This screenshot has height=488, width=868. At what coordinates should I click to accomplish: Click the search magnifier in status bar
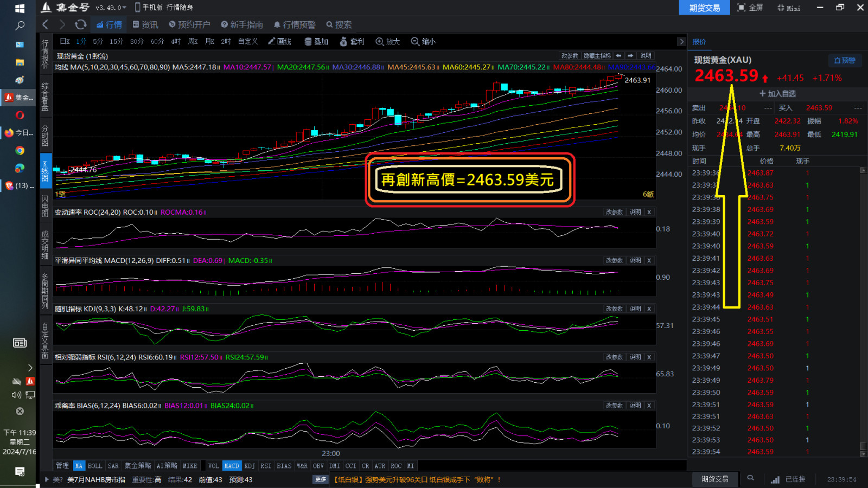coord(750,478)
